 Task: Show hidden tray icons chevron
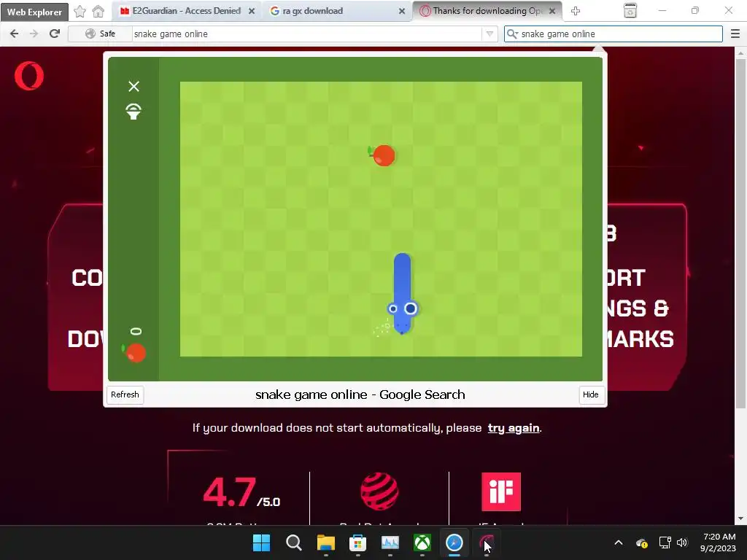click(619, 542)
